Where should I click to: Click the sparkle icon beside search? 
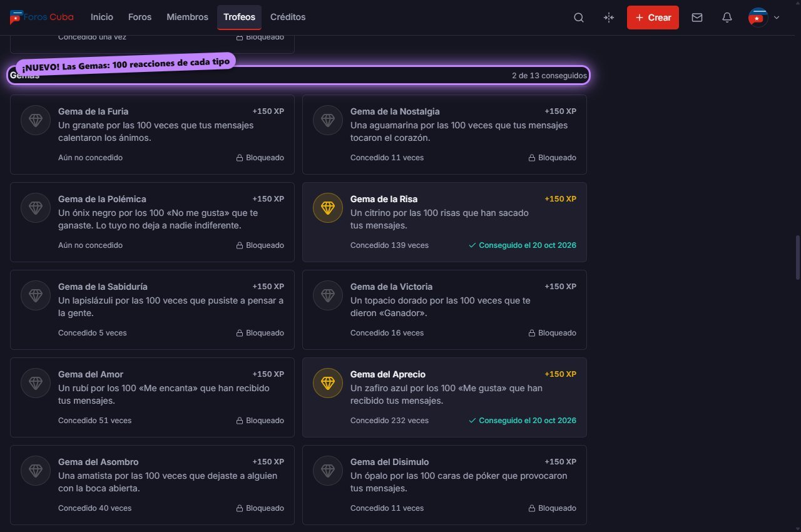609,18
